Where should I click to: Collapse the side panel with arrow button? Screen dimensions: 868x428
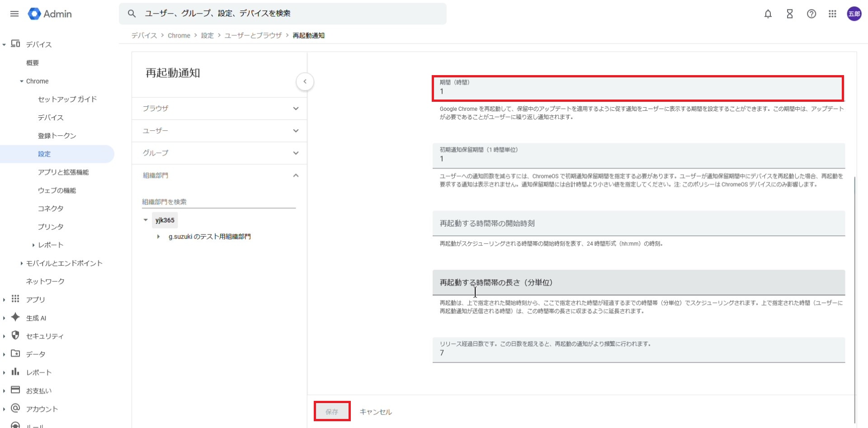[305, 82]
